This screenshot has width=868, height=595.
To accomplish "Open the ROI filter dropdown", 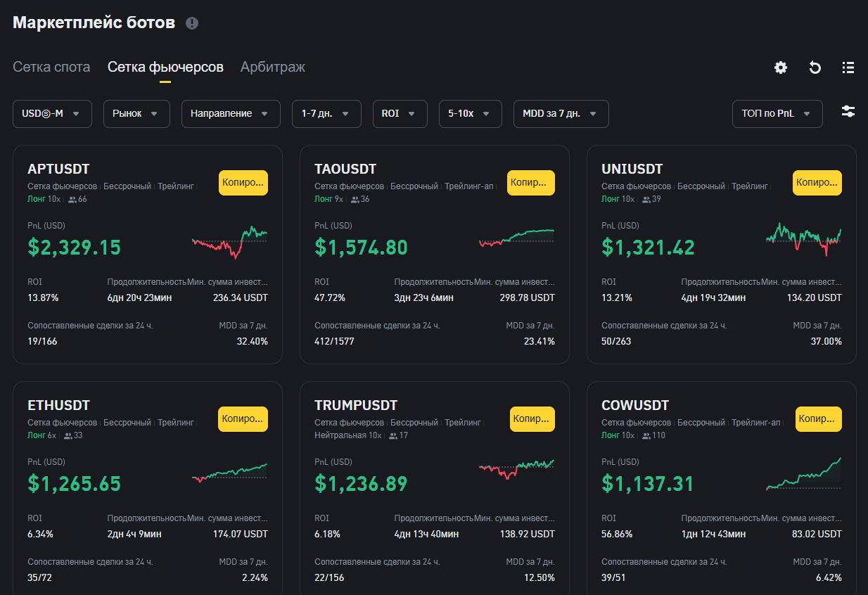I will tap(400, 114).
